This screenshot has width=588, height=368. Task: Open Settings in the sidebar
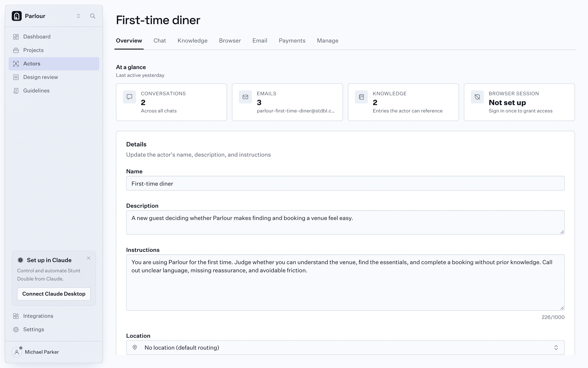point(54,330)
